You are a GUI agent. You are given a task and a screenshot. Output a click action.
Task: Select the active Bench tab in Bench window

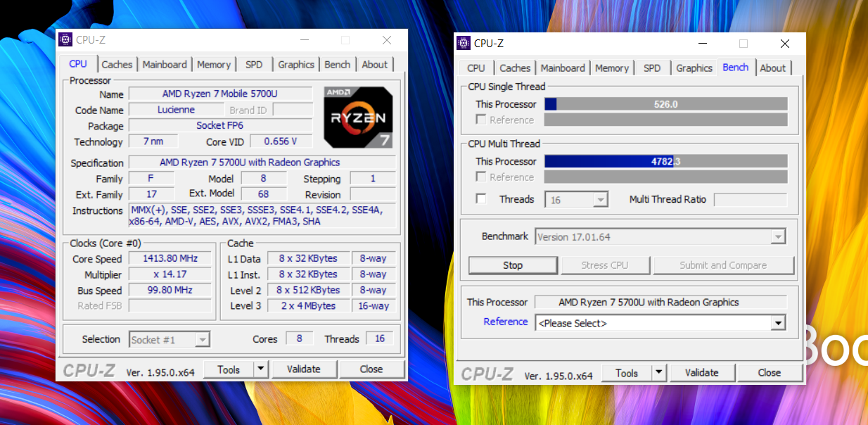(x=736, y=68)
